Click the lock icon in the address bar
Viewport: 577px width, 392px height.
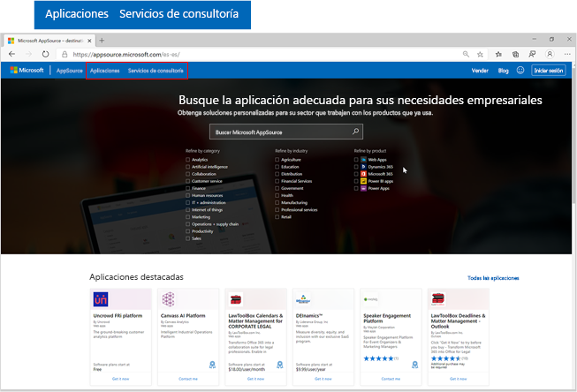65,55
